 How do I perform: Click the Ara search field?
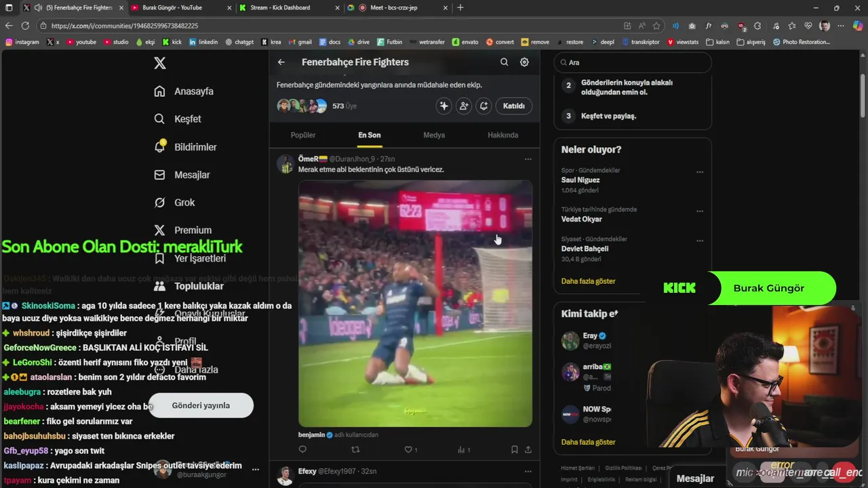pos(633,62)
